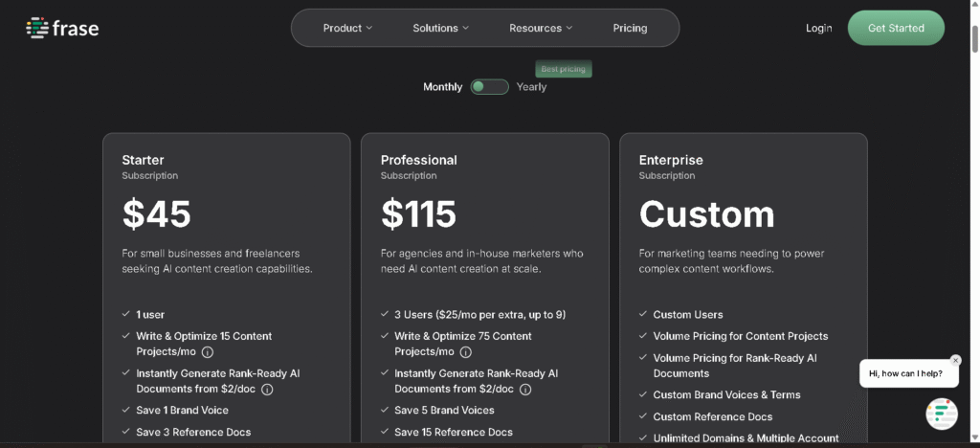The width and height of the screenshot is (980, 448).
Task: Show info for Professional 75 Content Projects
Action: 466,351
